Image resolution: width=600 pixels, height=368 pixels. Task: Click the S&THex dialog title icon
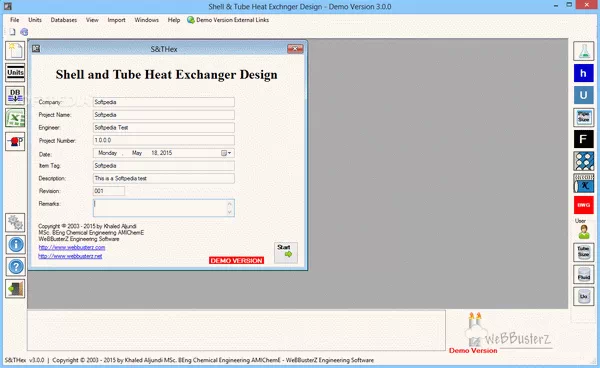[36, 49]
